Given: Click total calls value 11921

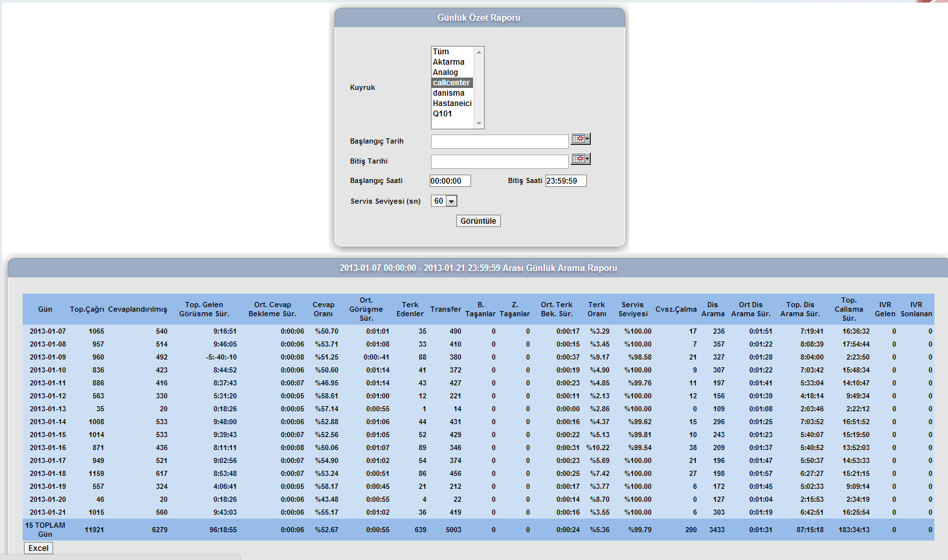Looking at the screenshot, I should coord(94,530).
